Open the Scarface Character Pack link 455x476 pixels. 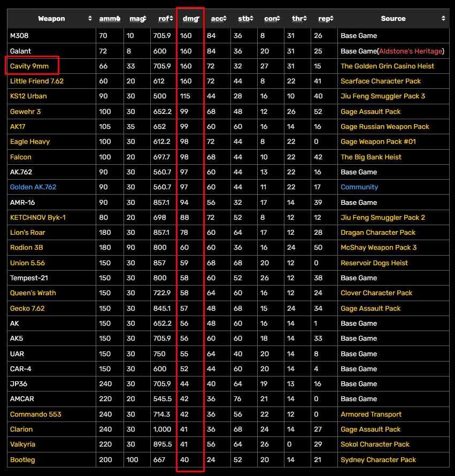pos(381,81)
